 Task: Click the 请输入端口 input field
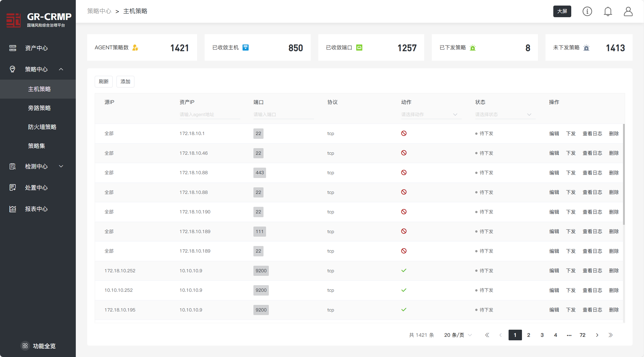pos(283,115)
